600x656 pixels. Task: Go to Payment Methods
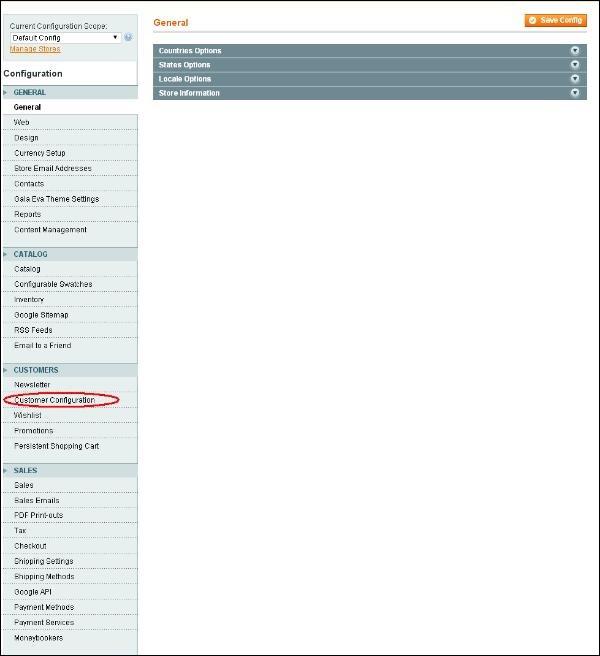coord(44,607)
